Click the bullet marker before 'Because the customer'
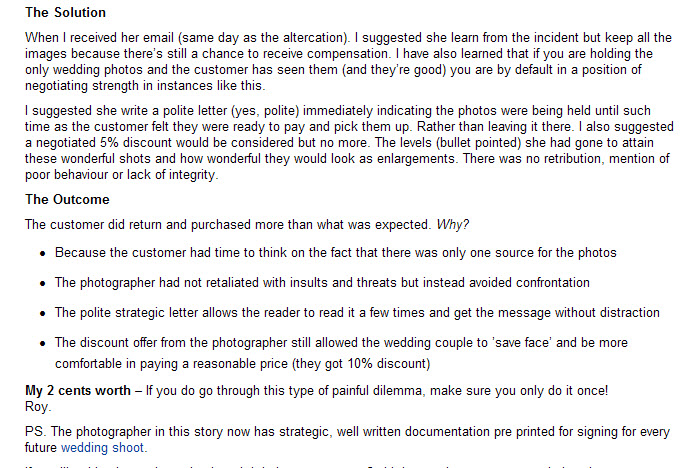The height and width of the screenshot is (468, 690). pos(42,253)
